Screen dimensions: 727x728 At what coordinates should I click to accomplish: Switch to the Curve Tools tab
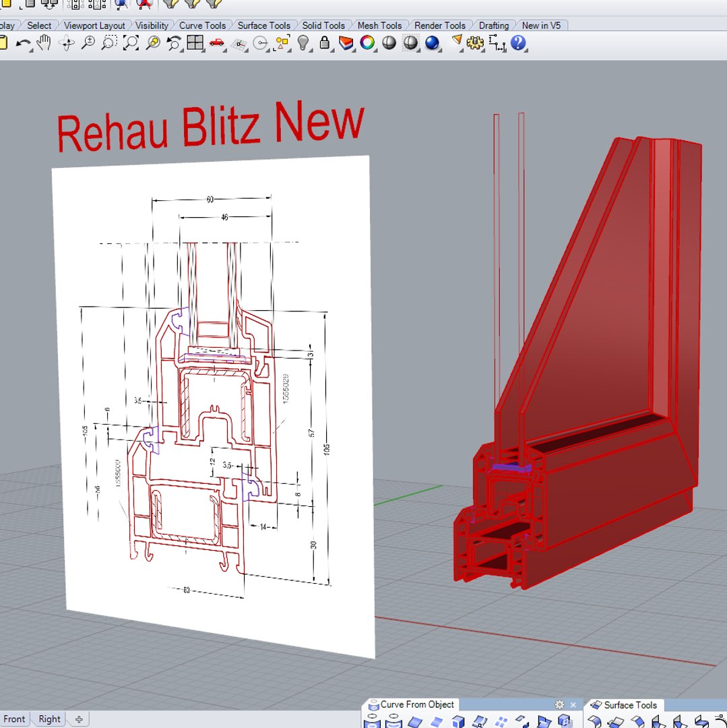(202, 26)
